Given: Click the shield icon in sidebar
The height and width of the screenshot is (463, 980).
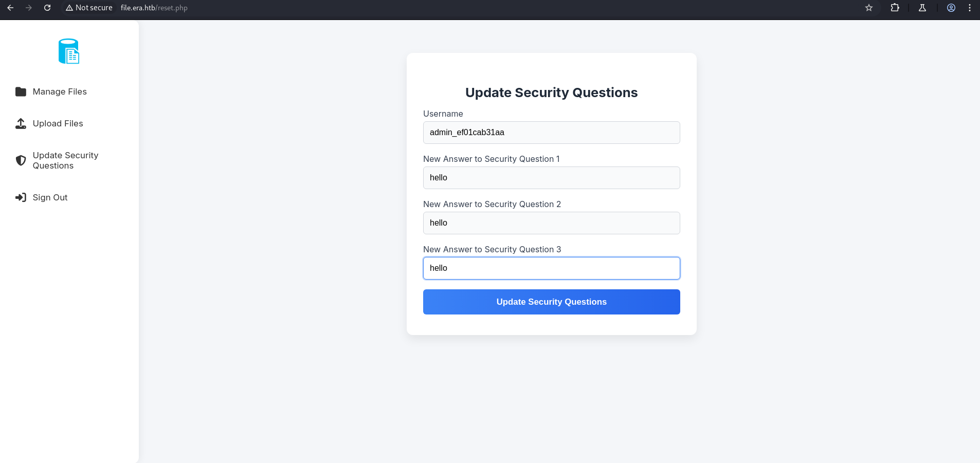Looking at the screenshot, I should pos(21,160).
